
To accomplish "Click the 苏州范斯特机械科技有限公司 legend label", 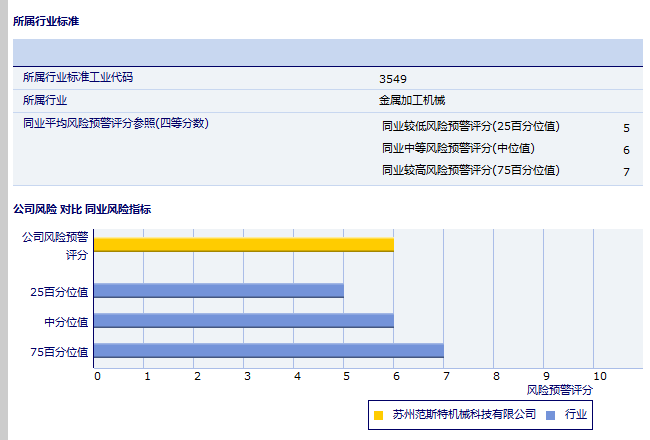I will pos(464,414).
